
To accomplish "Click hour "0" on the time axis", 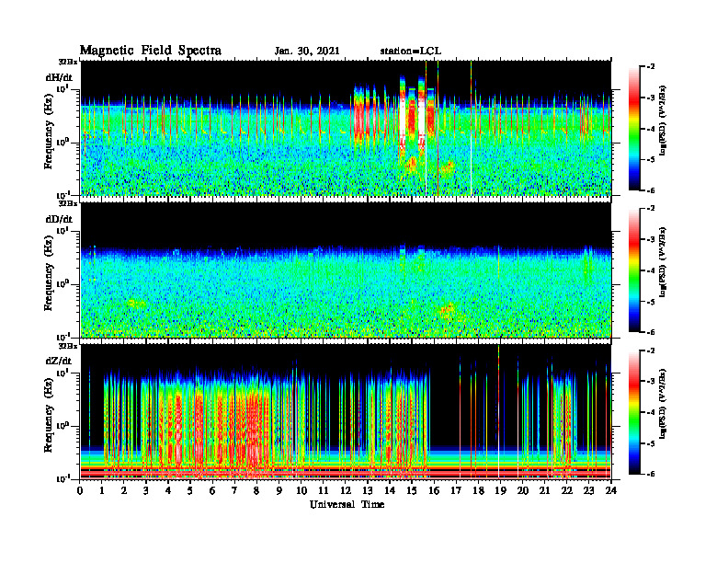I will [x=80, y=490].
